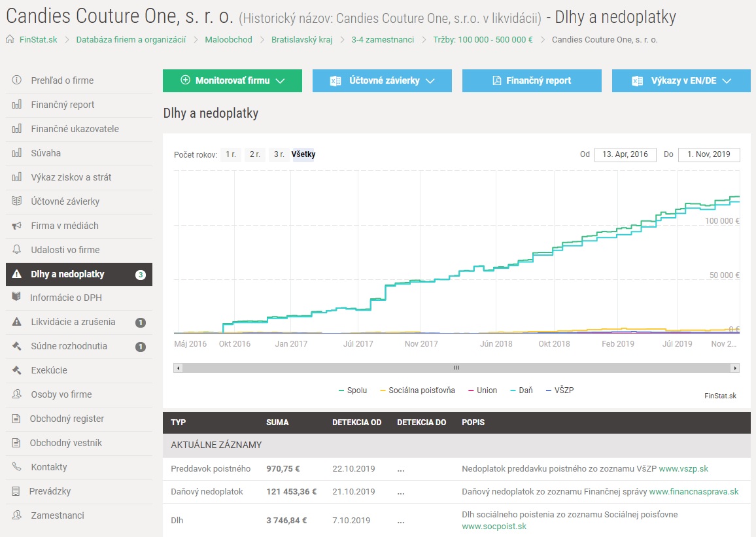
Task: Click the info icon beside Prehľad o firme
Action: [x=17, y=80]
